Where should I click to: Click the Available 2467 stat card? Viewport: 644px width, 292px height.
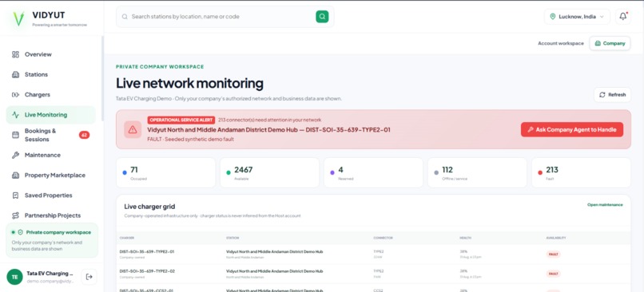[x=269, y=172]
